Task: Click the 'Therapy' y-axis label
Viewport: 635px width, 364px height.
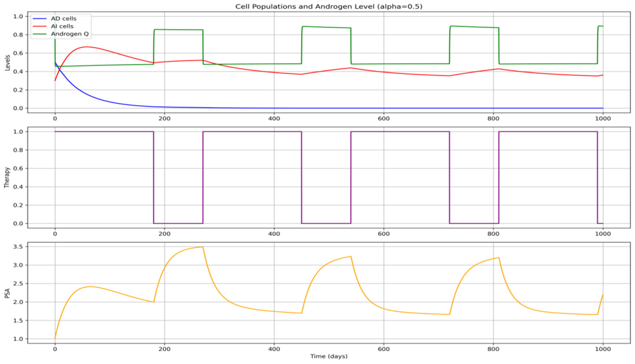Action: (7, 177)
